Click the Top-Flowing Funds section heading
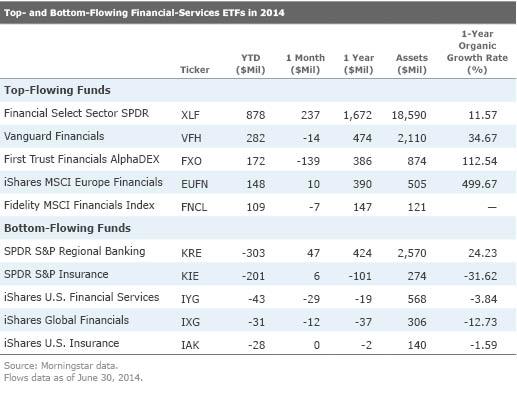 pyautogui.click(x=57, y=90)
